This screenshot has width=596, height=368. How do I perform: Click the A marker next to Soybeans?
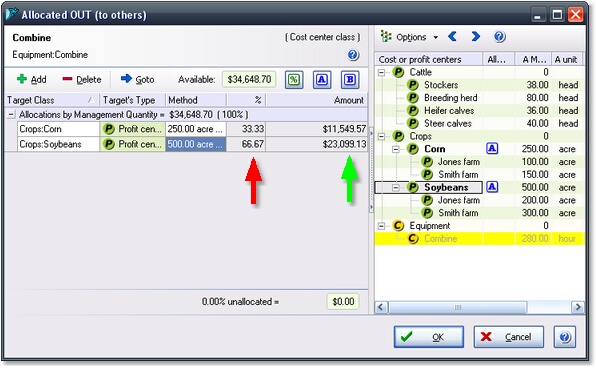[x=492, y=187]
